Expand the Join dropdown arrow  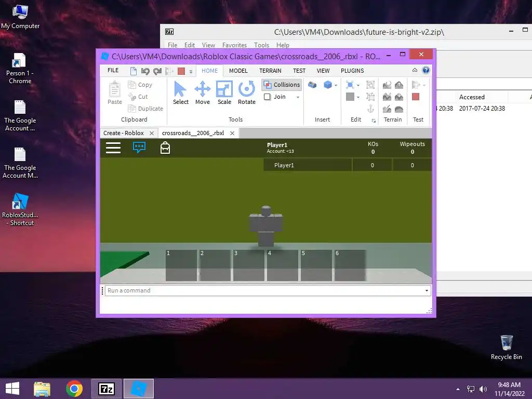298,97
